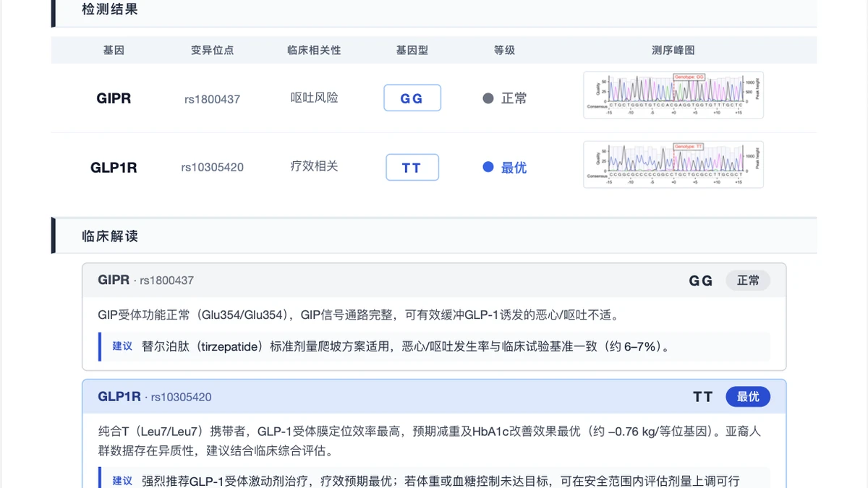Click 强烈推荐GLP-1受体激动剂治疗 recommendation text
The width and height of the screenshot is (868, 488).
click(x=441, y=481)
